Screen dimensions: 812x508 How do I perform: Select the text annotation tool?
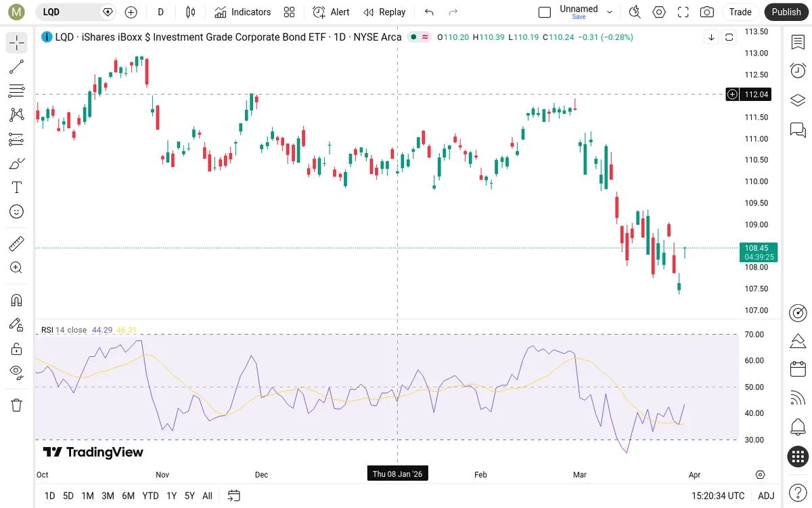tap(17, 188)
